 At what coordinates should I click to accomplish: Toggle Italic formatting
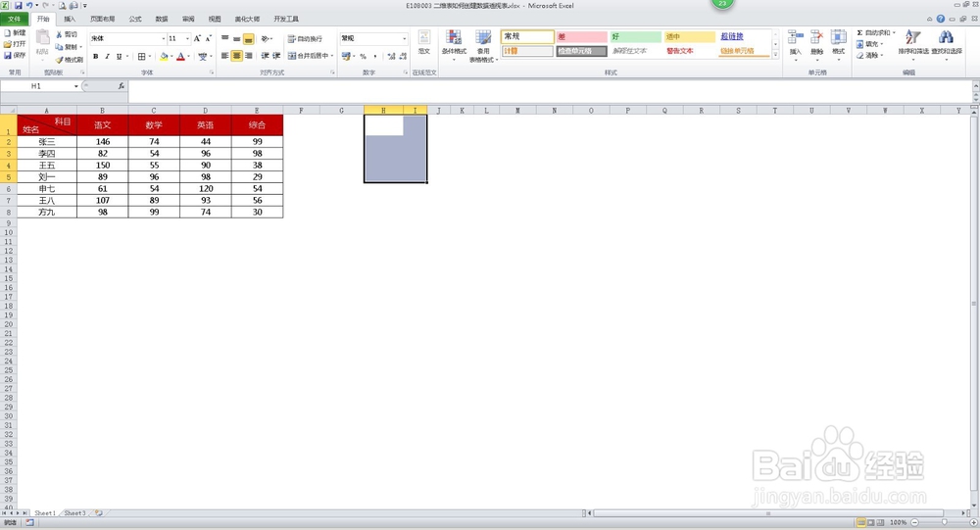[108, 56]
